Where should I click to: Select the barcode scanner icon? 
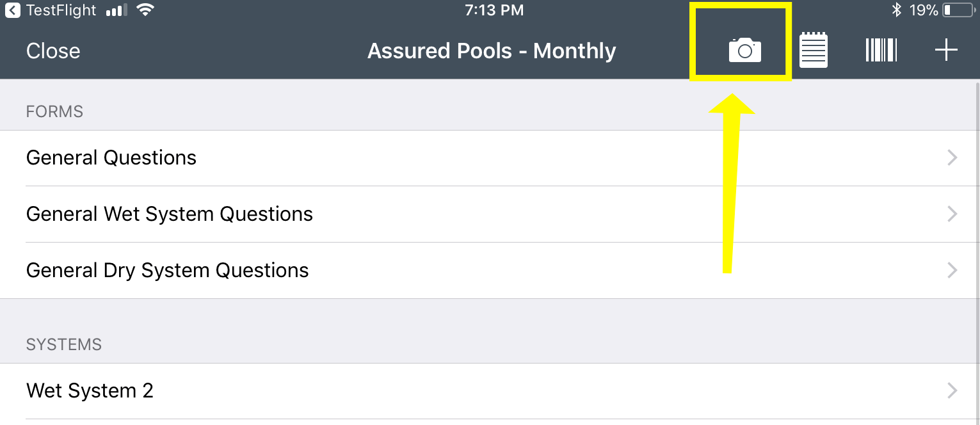pyautogui.click(x=881, y=49)
